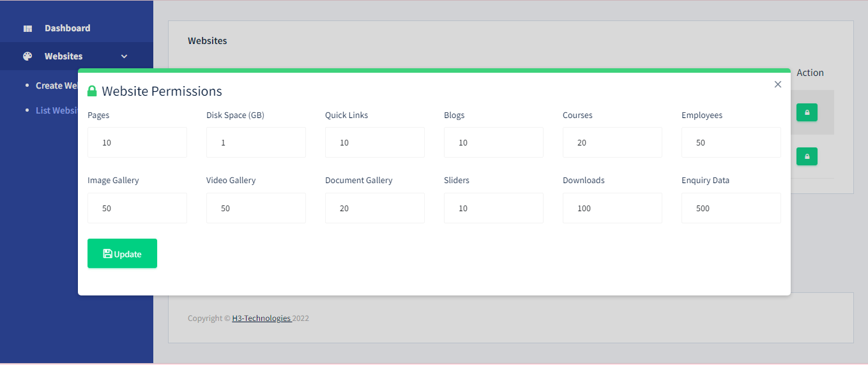Select the List Websites submenu item
Image resolution: width=868 pixels, height=365 pixels.
click(x=56, y=110)
